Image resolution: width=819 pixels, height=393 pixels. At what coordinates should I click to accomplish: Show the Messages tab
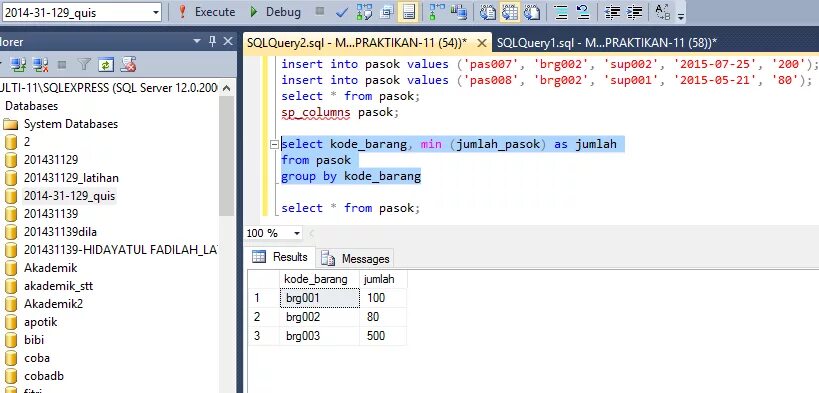click(356, 258)
